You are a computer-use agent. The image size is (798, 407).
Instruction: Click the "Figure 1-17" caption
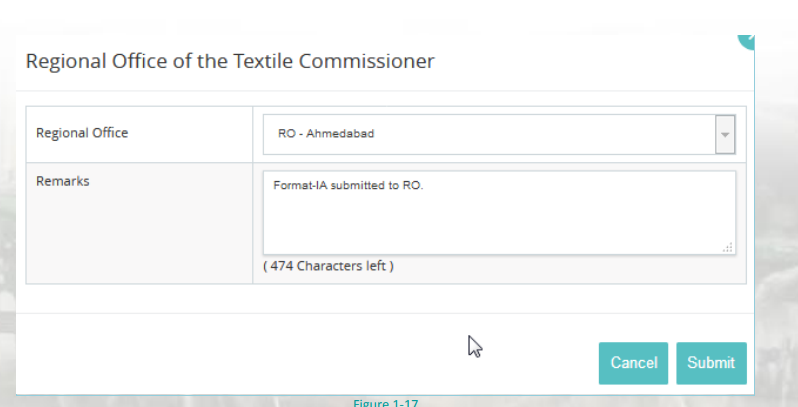point(386,402)
